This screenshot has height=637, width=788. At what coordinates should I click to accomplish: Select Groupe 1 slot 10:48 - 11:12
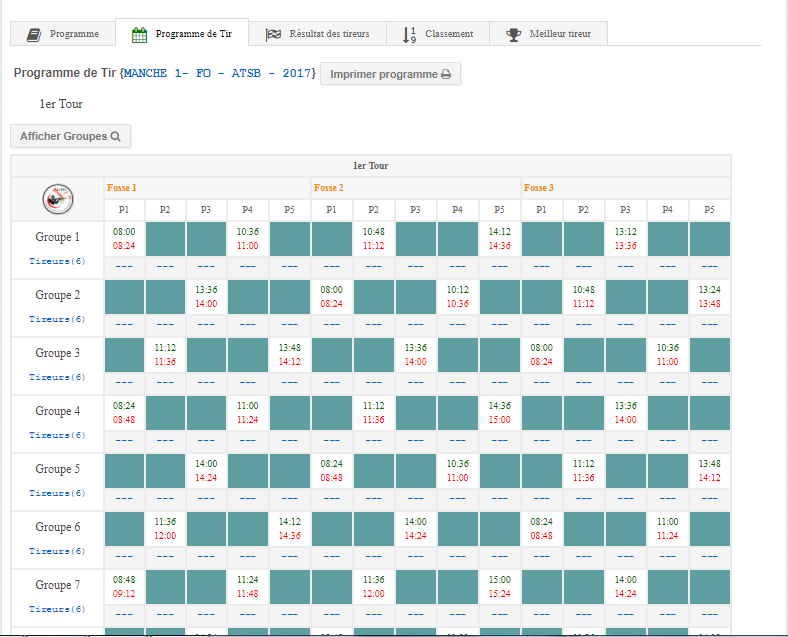(373, 239)
